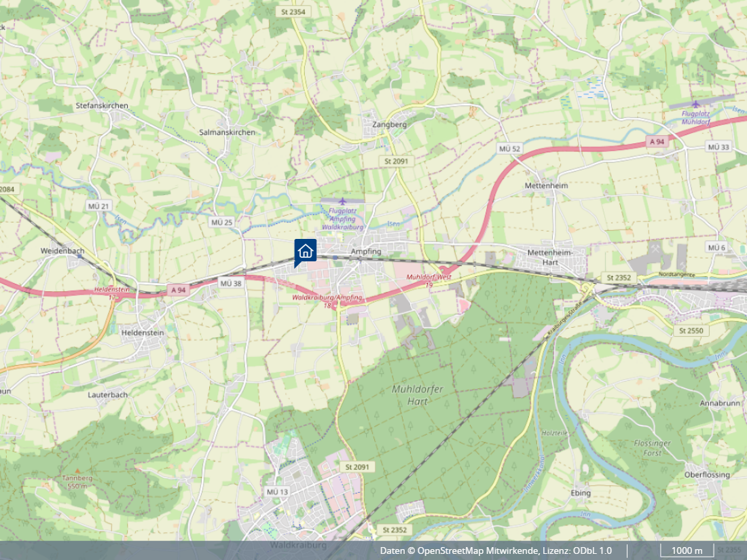
Task: Click the Mettenheim-Hart town label
Action: pos(550,257)
